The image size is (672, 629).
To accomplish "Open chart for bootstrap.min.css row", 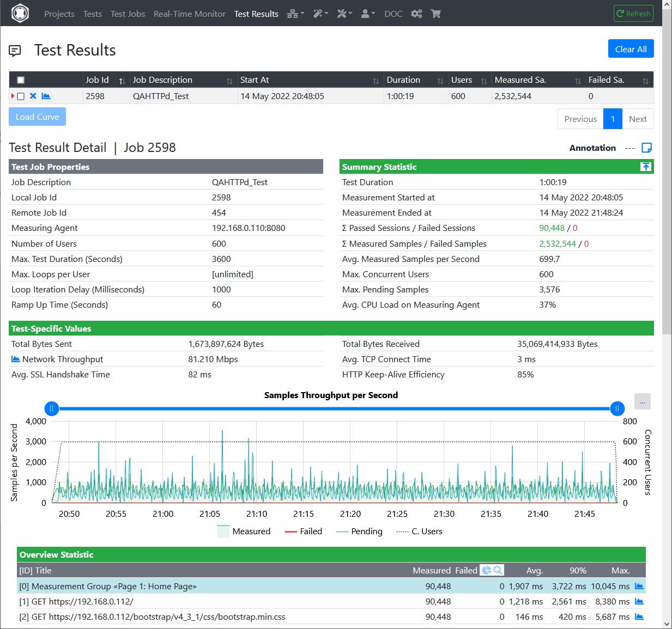I will (639, 616).
